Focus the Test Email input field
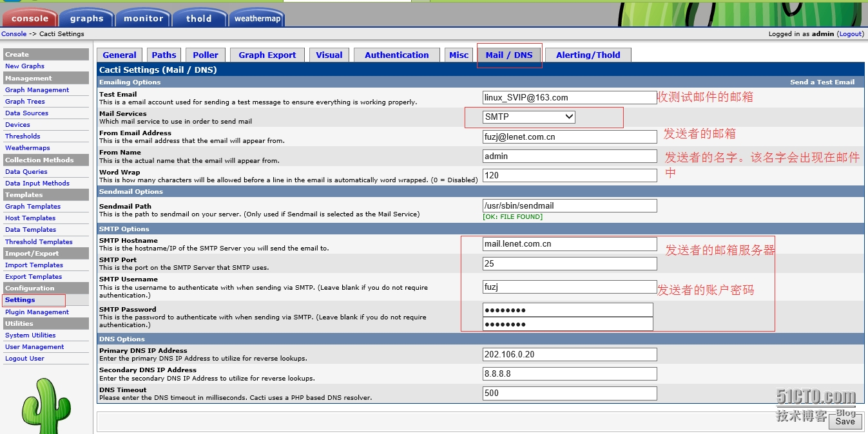The height and width of the screenshot is (434, 868). [570, 97]
